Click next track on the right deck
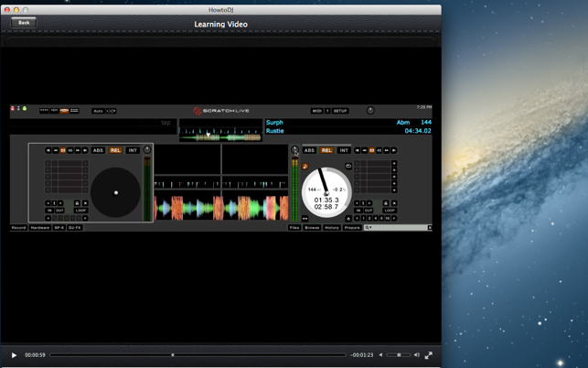 click(394, 150)
